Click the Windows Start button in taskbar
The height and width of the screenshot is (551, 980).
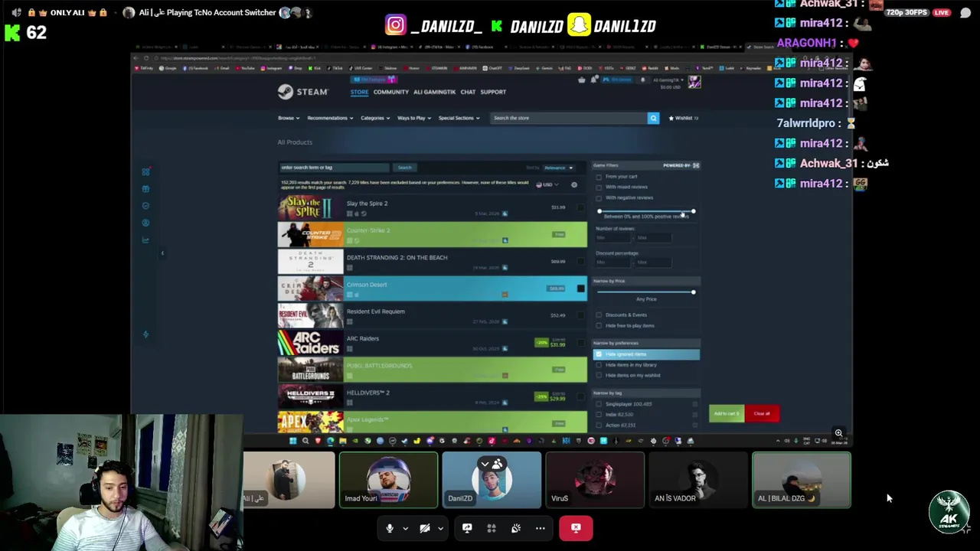(x=292, y=441)
